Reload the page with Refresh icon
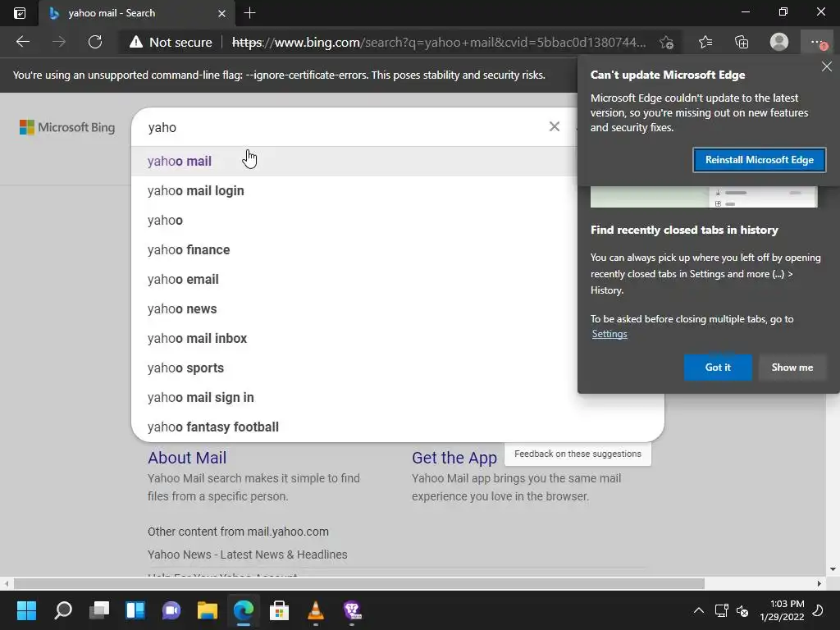The width and height of the screenshot is (840, 630). click(95, 42)
